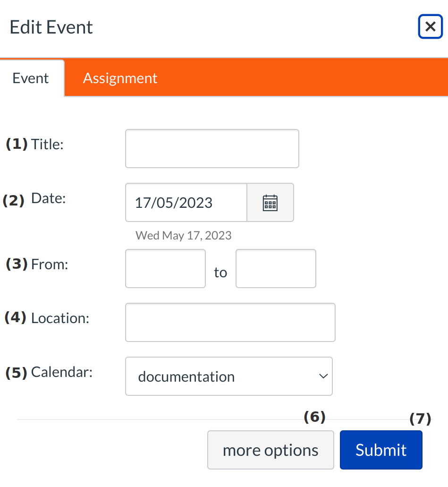Click the end time field after "to"
The width and height of the screenshot is (448, 487).
click(x=276, y=268)
